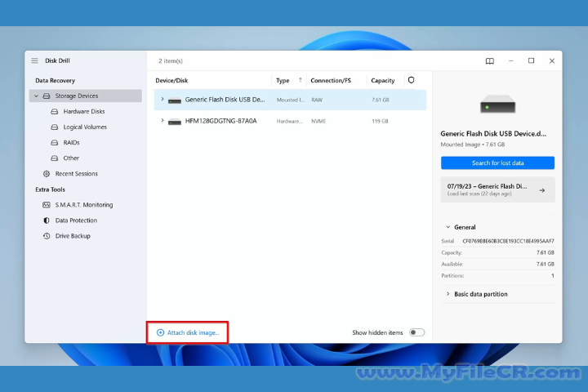Open the help book icon in title bar
This screenshot has height=392, width=588.
tap(490, 60)
